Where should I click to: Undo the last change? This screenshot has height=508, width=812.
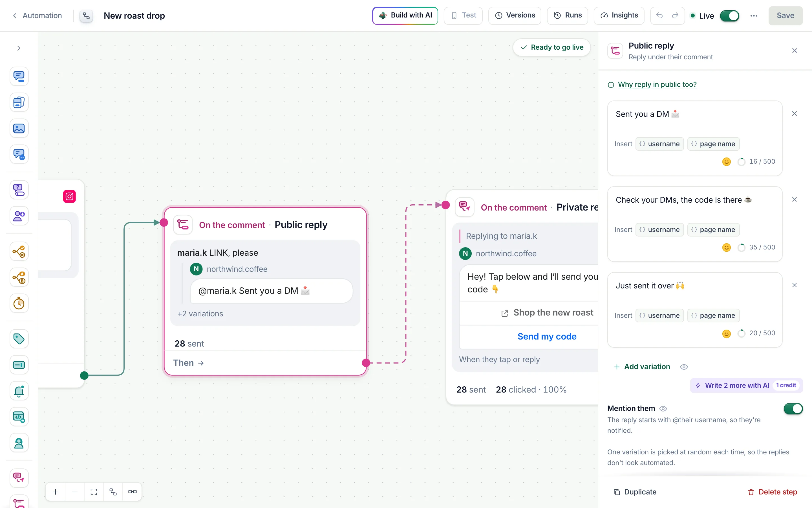pyautogui.click(x=659, y=16)
